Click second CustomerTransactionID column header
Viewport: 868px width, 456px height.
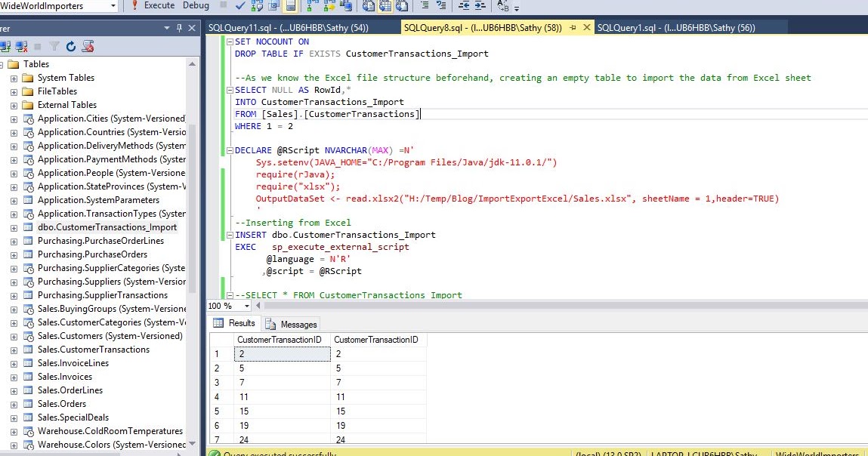(x=378, y=340)
